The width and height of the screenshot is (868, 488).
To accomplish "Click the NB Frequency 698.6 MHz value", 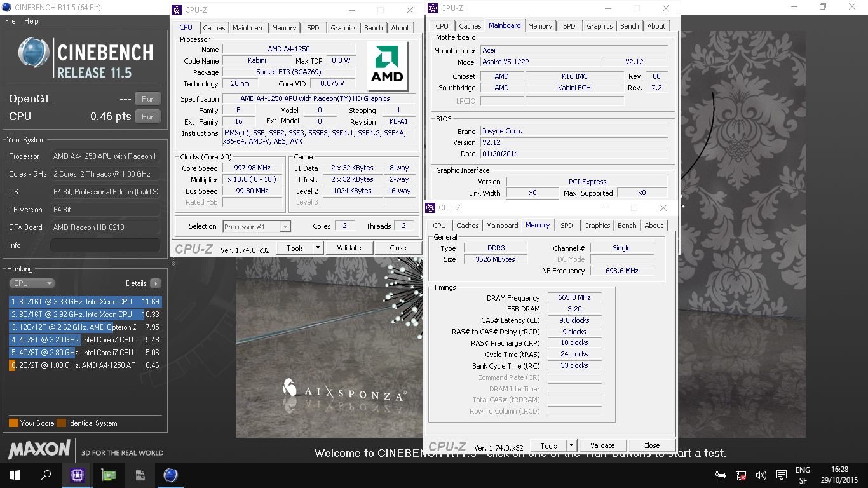I will click(622, 271).
